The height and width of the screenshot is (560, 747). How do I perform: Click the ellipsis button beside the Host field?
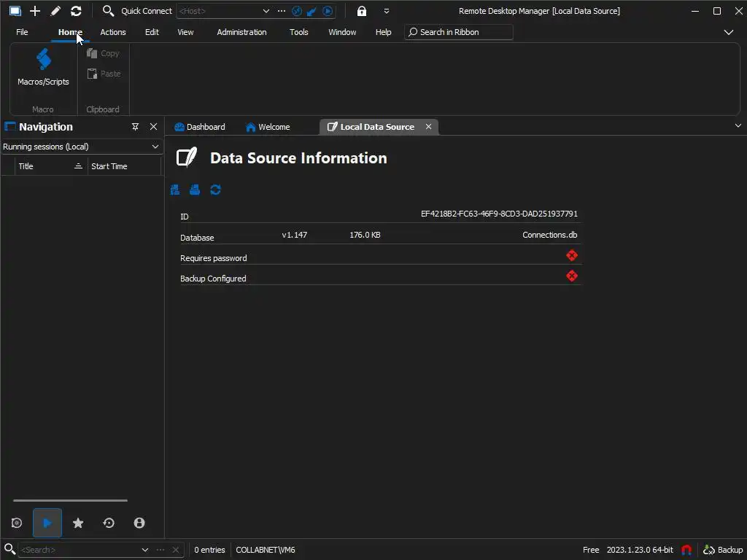tap(282, 10)
